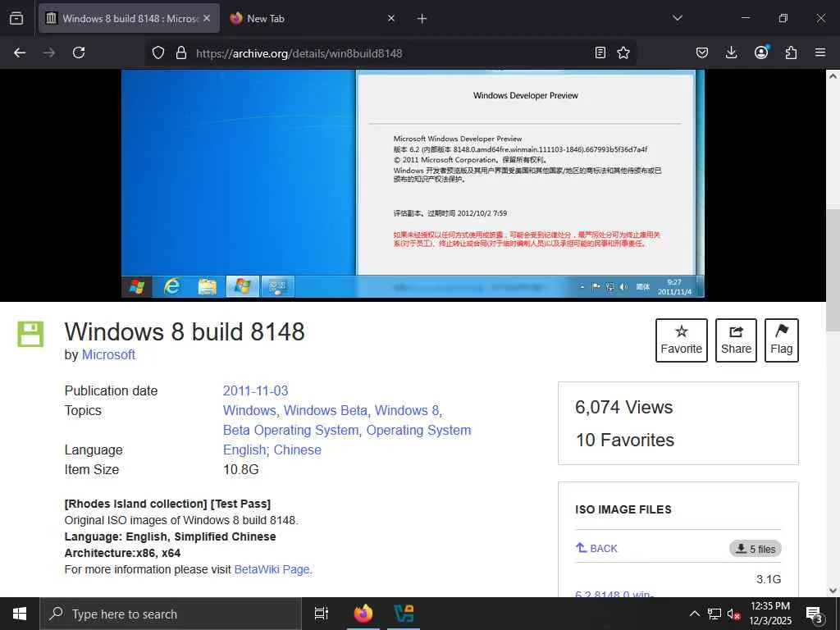Image resolution: width=840 pixels, height=630 pixels.
Task: Select the 6,074 Views text
Action: point(624,407)
